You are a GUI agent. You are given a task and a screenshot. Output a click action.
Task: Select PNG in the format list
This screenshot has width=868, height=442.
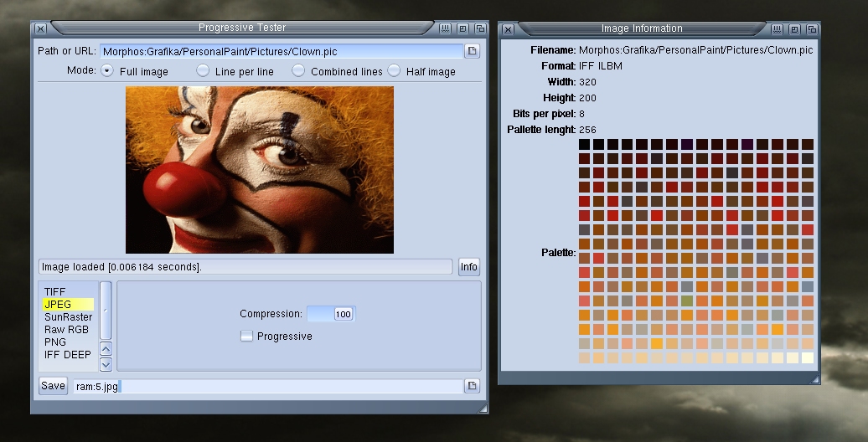(55, 342)
